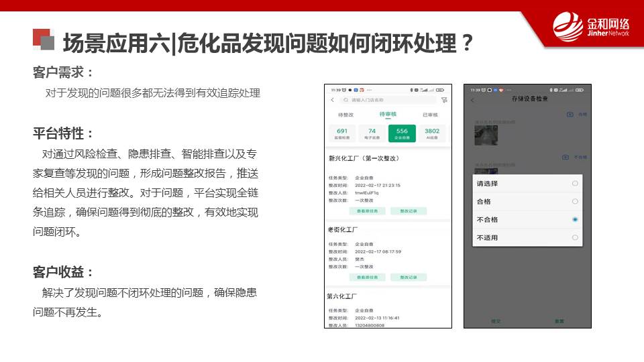The image size is (644, 362).
Task: Click 查看原任务 button under 老街化工厂
Action: [x=367, y=278]
